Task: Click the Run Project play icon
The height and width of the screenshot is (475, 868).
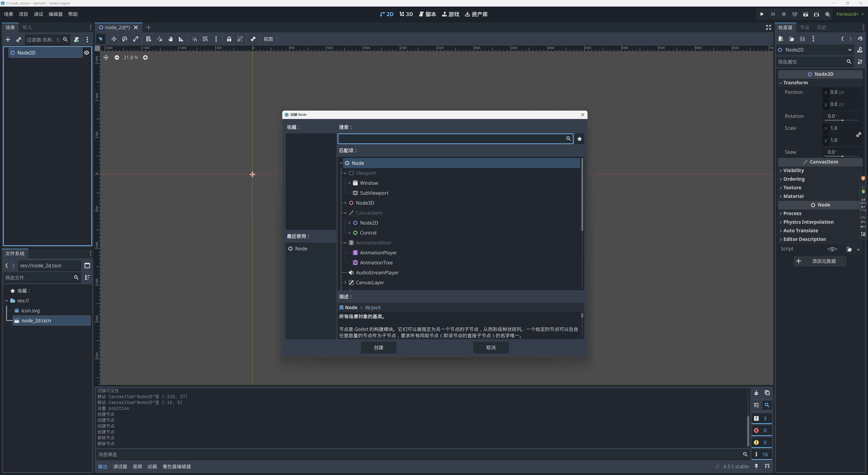Action: click(762, 14)
